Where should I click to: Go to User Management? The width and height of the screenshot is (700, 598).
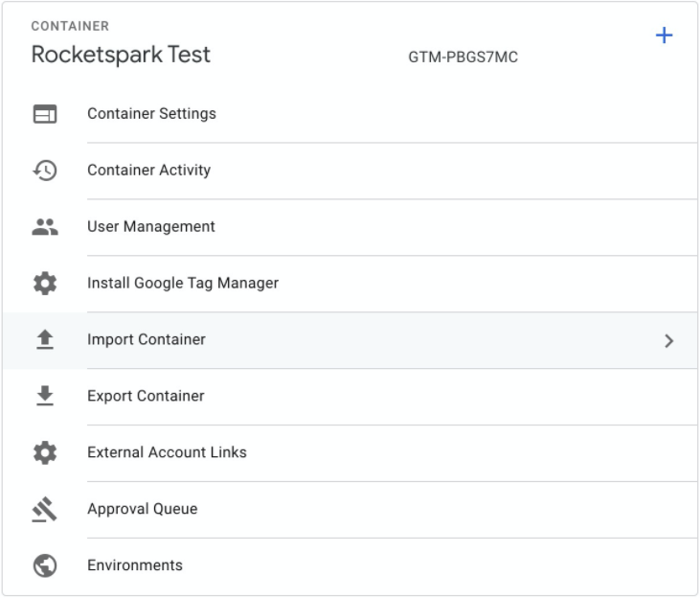click(350, 227)
